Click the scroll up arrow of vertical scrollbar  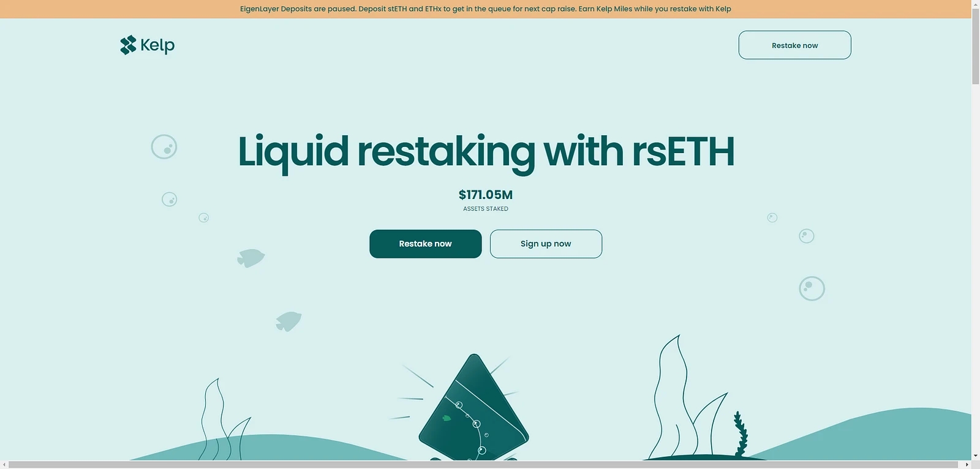click(x=976, y=4)
